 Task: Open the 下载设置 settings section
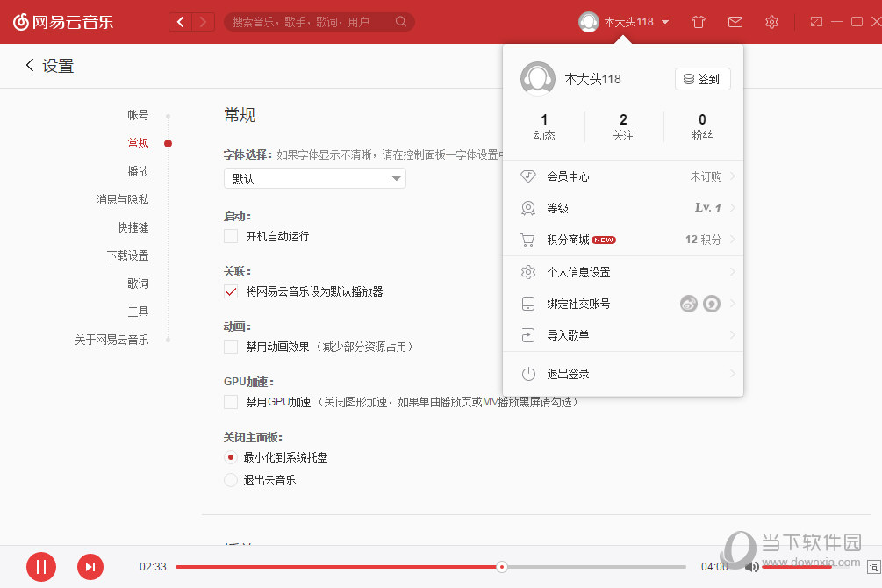130,255
